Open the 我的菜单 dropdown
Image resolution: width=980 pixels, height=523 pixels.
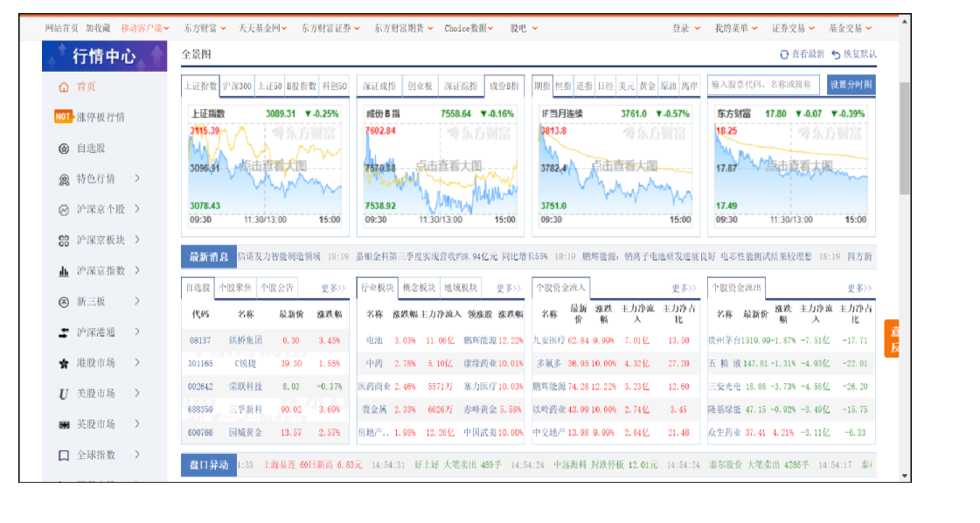[736, 28]
